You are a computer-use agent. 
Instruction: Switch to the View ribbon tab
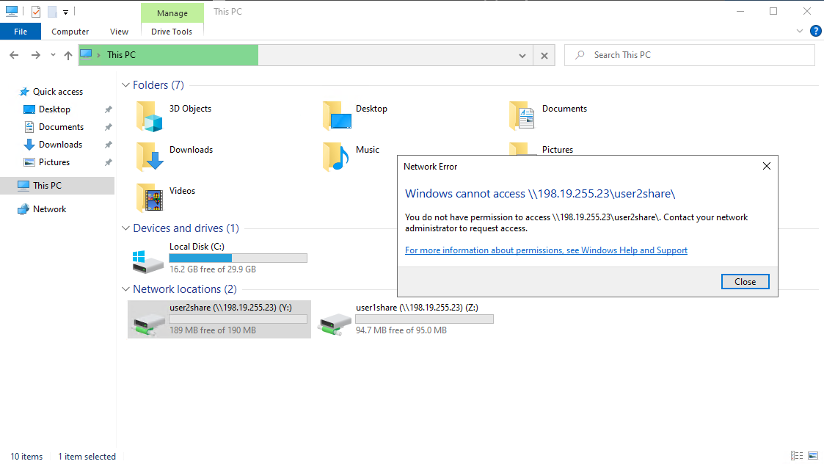(119, 32)
